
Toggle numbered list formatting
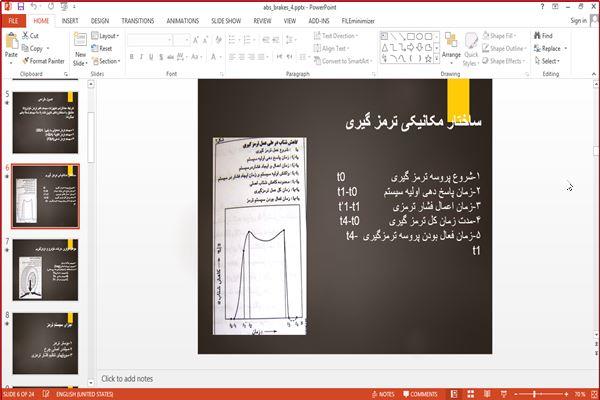[x=247, y=40]
